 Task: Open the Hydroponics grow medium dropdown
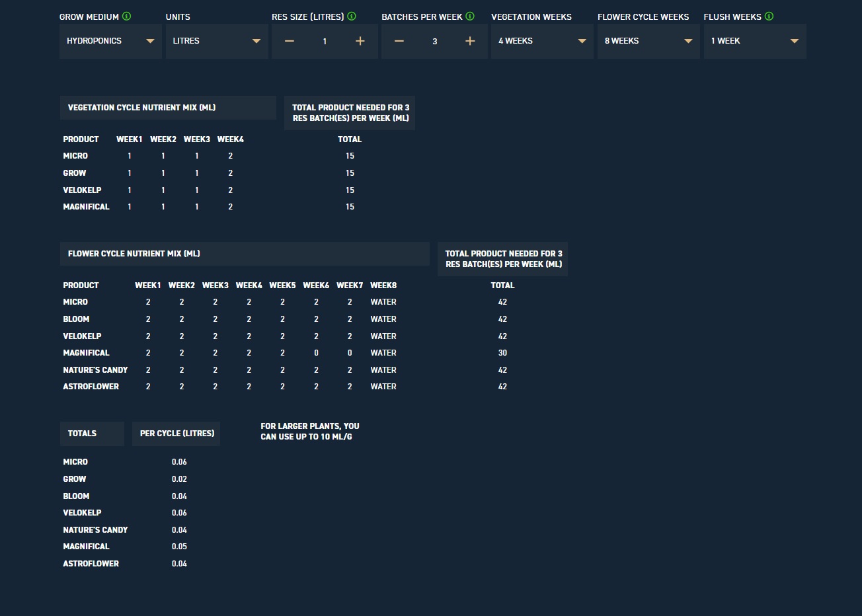pos(110,41)
